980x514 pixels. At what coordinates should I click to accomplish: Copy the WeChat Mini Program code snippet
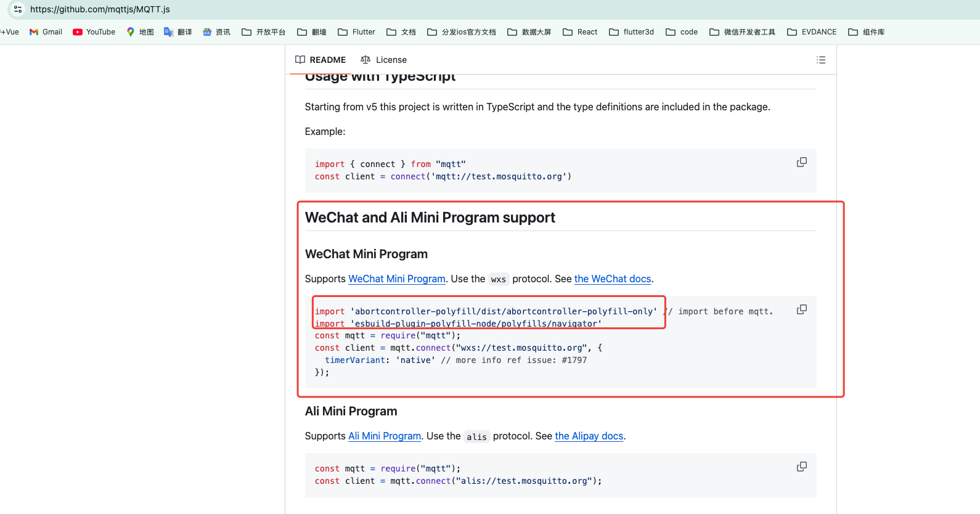802,309
